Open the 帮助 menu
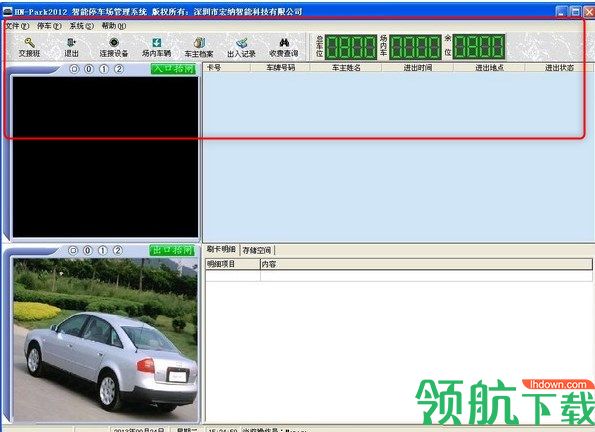 (114, 26)
